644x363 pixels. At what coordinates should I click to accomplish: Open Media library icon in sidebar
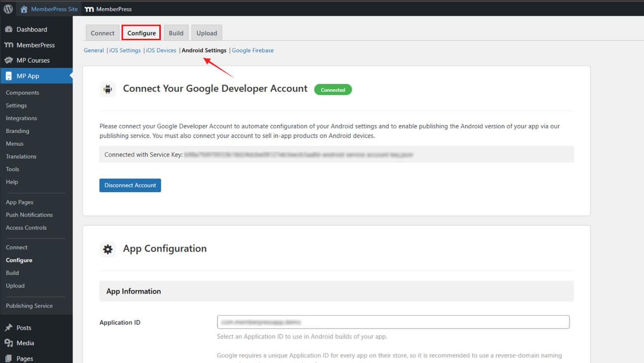8,343
